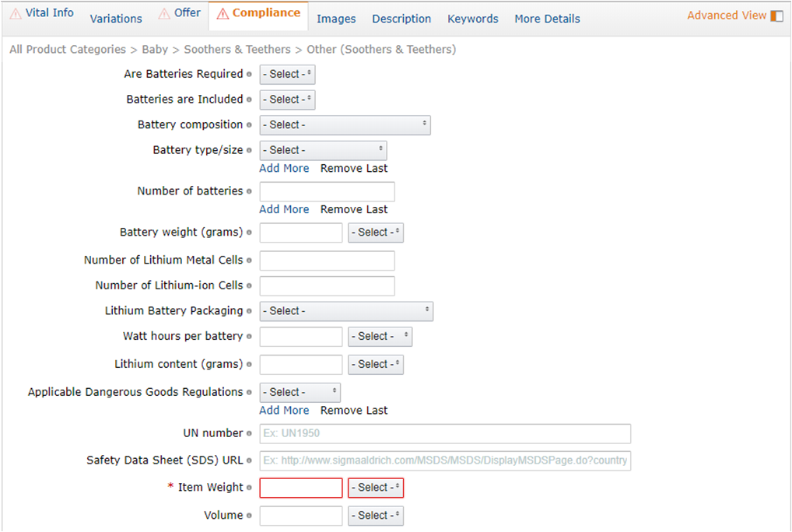The image size is (792, 532).
Task: Click the warning icon on Vital Info tab
Action: point(15,13)
